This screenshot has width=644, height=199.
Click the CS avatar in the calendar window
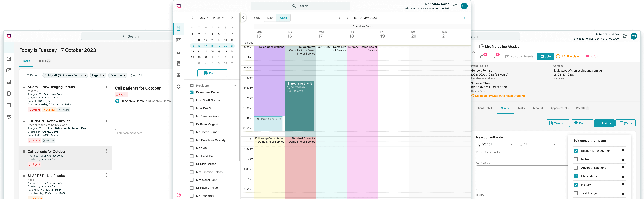click(x=464, y=6)
